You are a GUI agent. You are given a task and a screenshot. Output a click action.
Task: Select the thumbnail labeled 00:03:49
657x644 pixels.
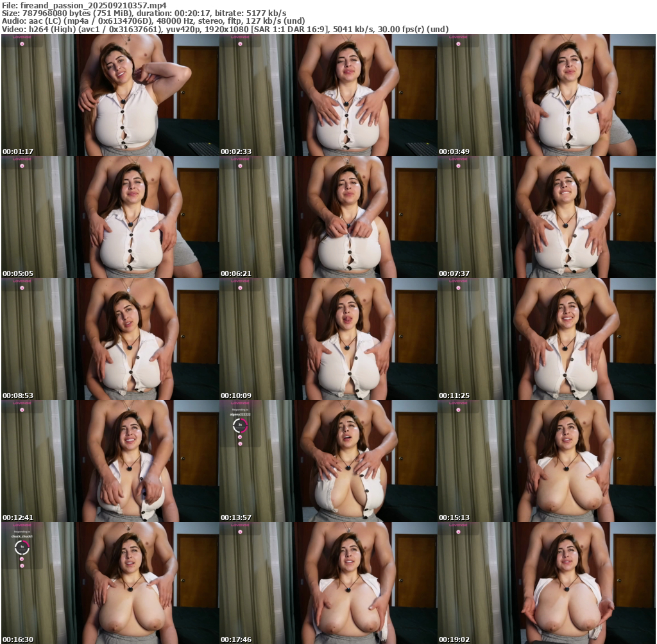[546, 95]
